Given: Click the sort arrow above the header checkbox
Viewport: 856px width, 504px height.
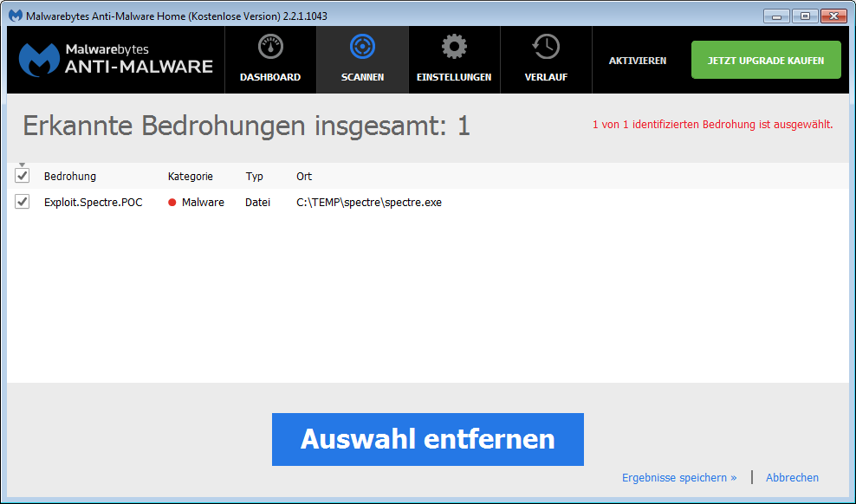Looking at the screenshot, I should click(x=22, y=165).
